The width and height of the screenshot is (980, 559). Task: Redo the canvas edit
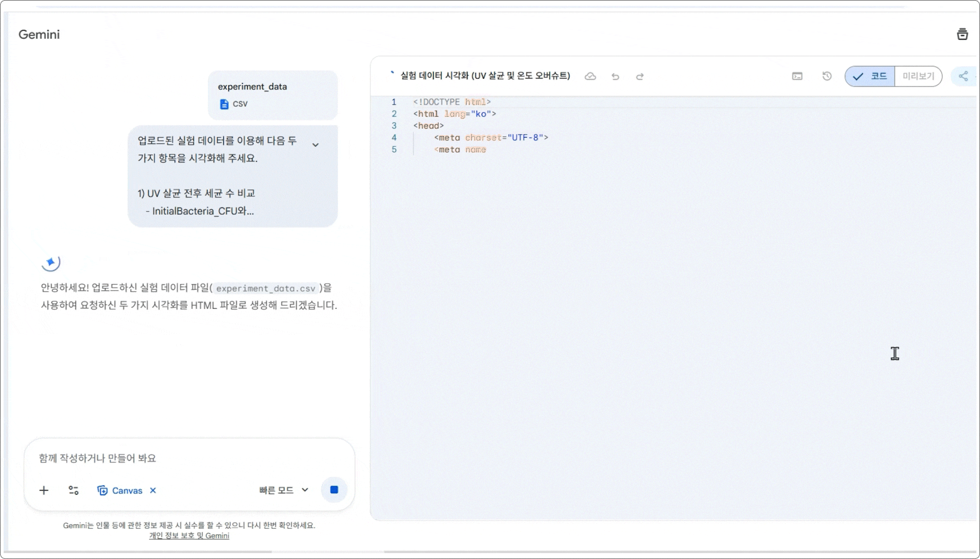[640, 76]
